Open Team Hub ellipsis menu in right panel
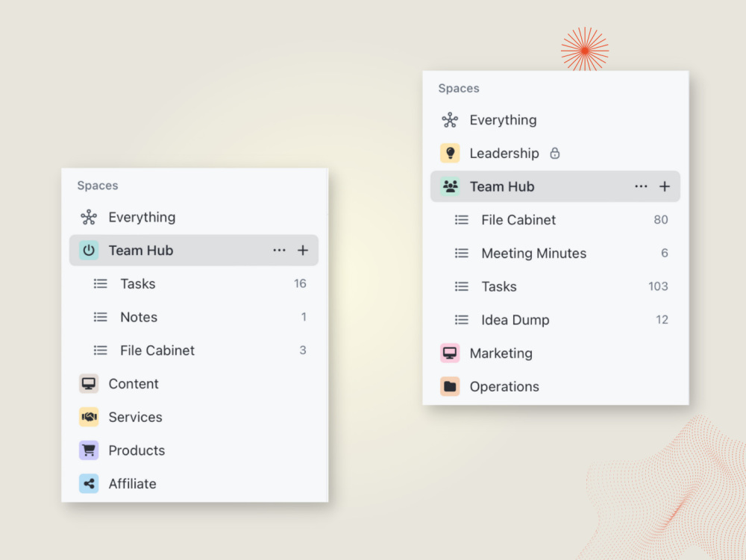The height and width of the screenshot is (560, 746). [x=641, y=186]
